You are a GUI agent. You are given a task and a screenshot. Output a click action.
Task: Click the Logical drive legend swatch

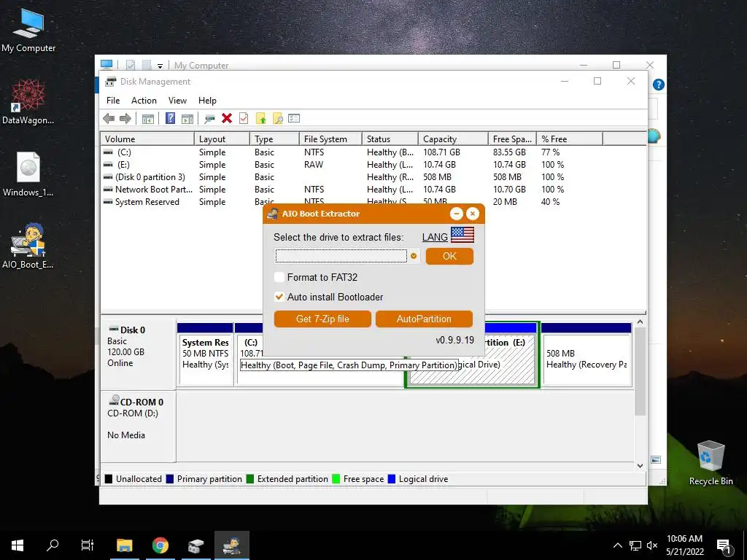point(392,479)
